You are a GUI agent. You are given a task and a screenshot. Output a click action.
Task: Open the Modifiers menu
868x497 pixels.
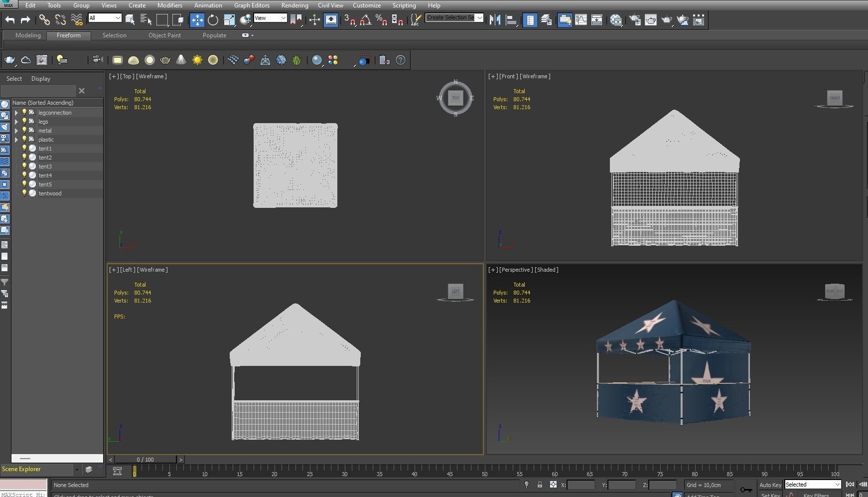point(169,5)
